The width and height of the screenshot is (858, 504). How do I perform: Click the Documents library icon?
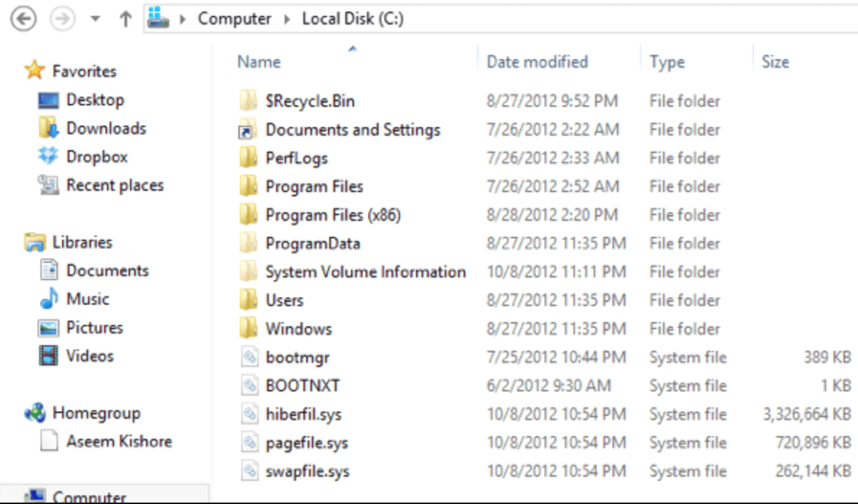[48, 270]
